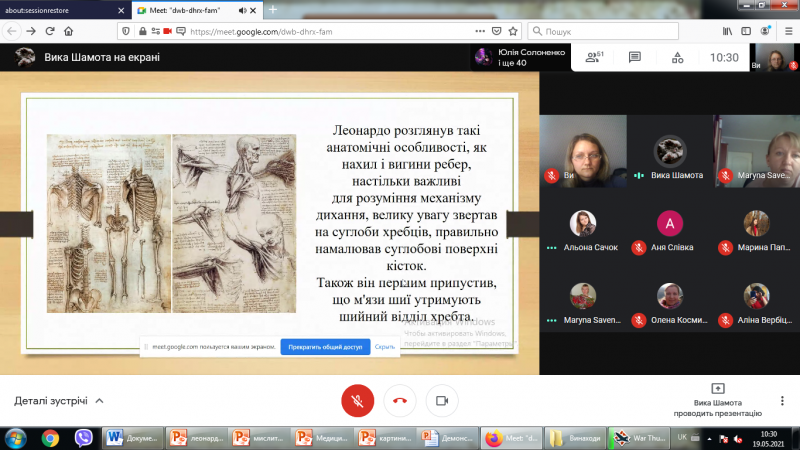This screenshot has height=450, width=800.
Task: Open Firefox hamburger menu
Action: coord(788,31)
